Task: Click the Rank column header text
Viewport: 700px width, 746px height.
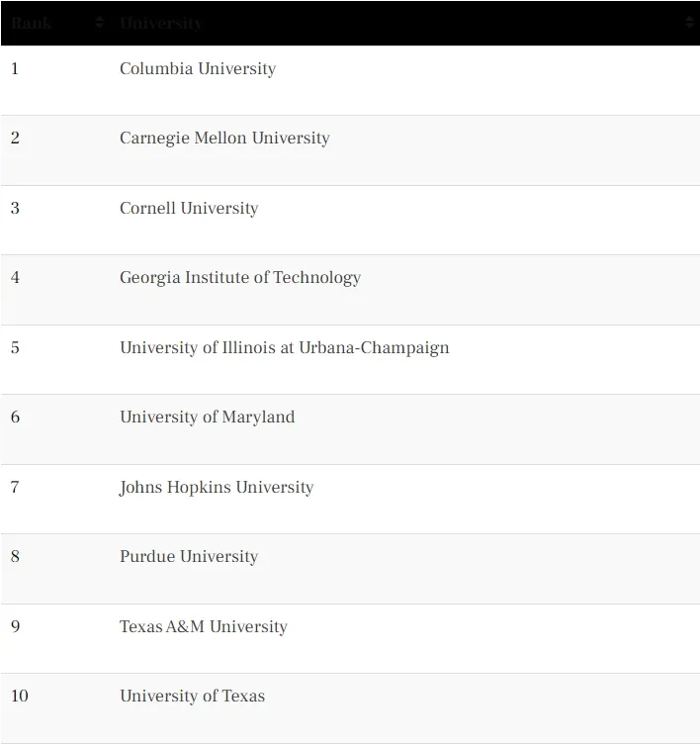Action: point(31,23)
